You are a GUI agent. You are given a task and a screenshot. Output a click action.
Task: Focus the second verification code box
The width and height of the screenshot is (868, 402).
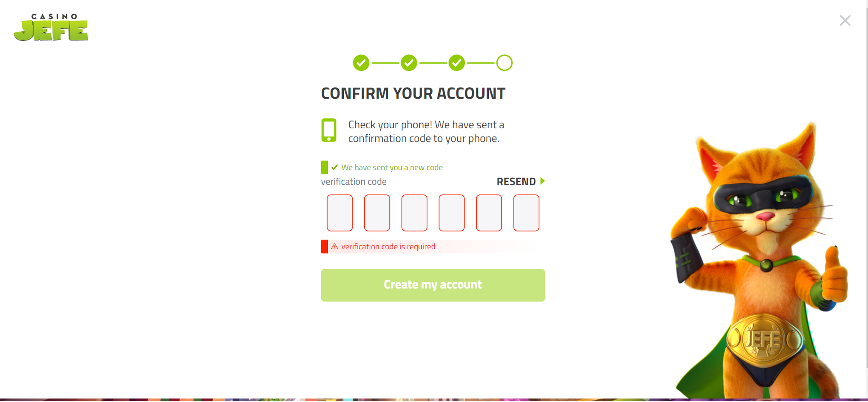(x=377, y=213)
